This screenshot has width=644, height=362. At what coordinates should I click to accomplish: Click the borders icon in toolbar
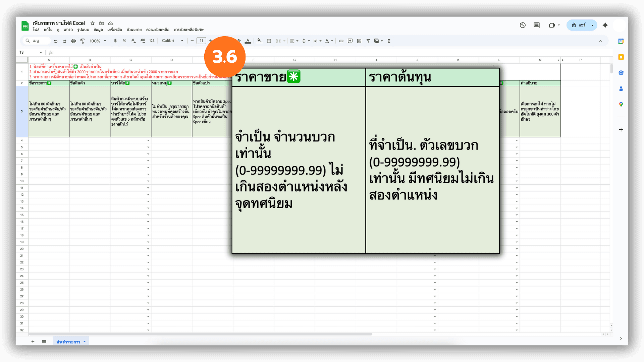269,41
